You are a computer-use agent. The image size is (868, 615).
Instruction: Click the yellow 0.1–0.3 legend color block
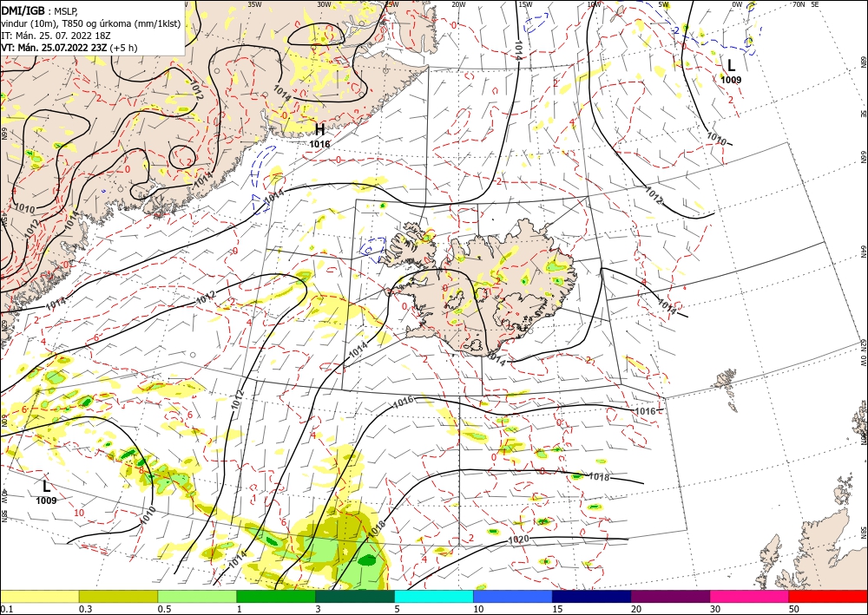click(39, 596)
